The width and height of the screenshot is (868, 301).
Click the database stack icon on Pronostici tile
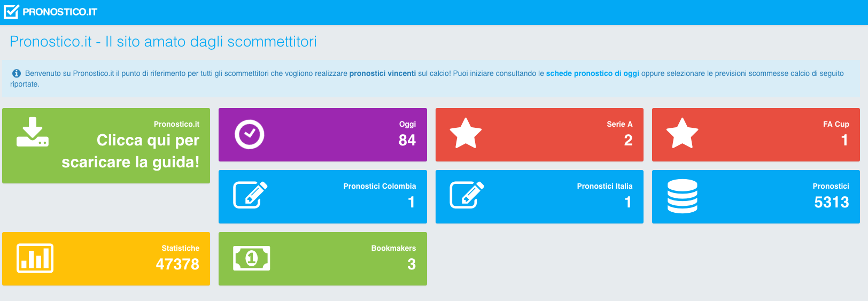(683, 196)
